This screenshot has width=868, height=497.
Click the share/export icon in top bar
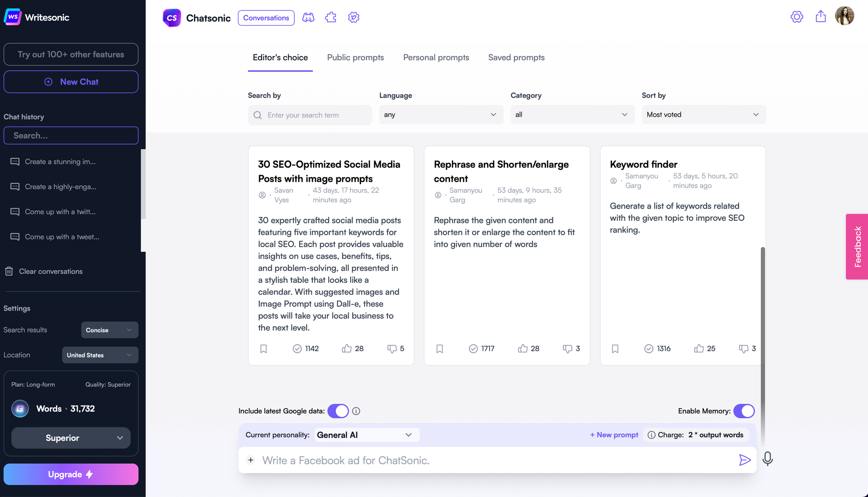[x=821, y=16]
